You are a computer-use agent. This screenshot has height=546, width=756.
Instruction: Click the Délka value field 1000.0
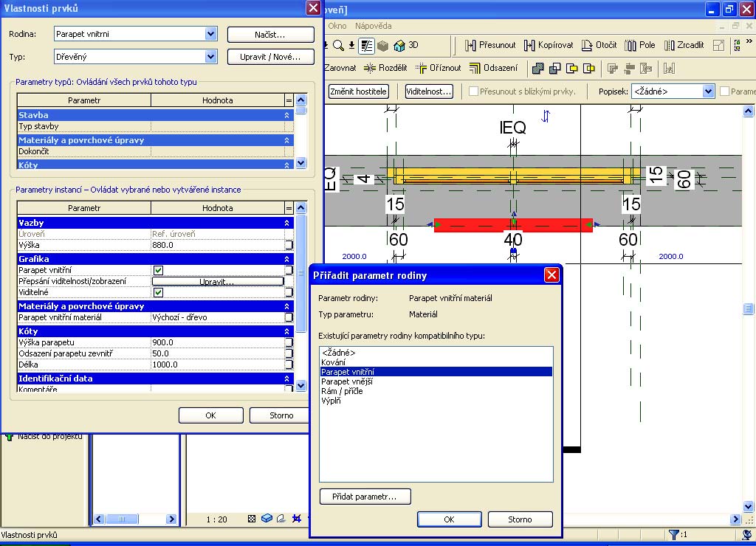point(218,364)
